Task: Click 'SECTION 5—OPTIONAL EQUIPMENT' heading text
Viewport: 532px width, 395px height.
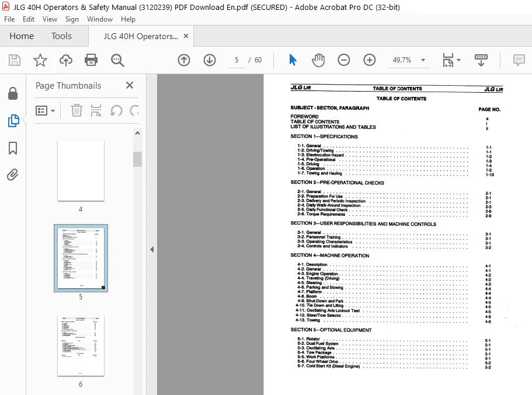Action: [x=331, y=330]
